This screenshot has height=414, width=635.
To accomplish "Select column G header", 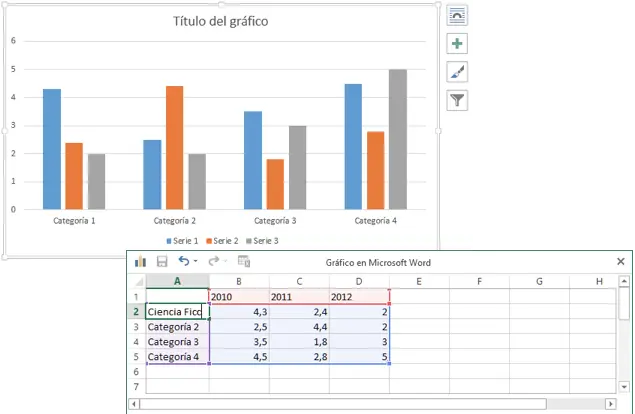I will point(539,282).
